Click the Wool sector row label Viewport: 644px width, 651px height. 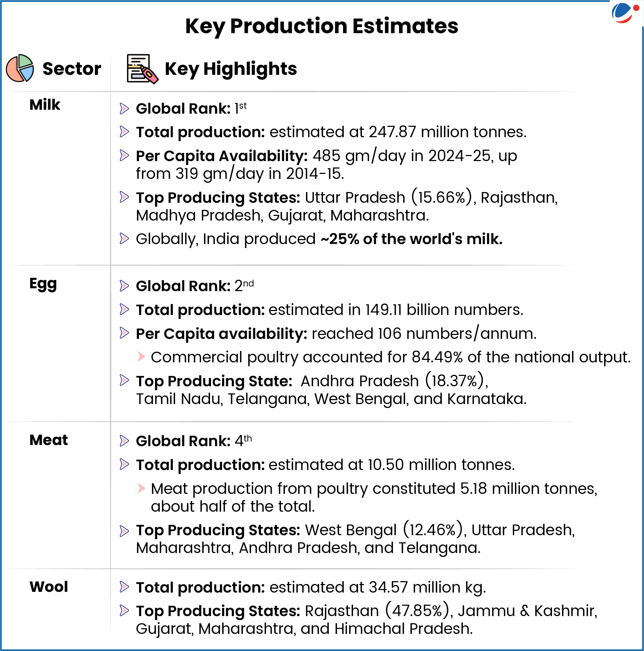49,587
